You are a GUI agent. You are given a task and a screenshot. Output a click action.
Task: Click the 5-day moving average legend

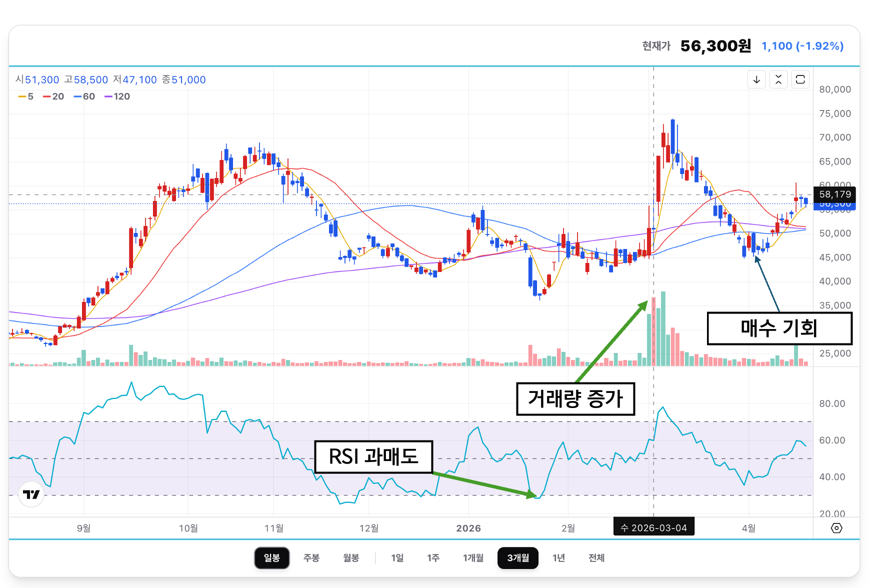point(26,96)
